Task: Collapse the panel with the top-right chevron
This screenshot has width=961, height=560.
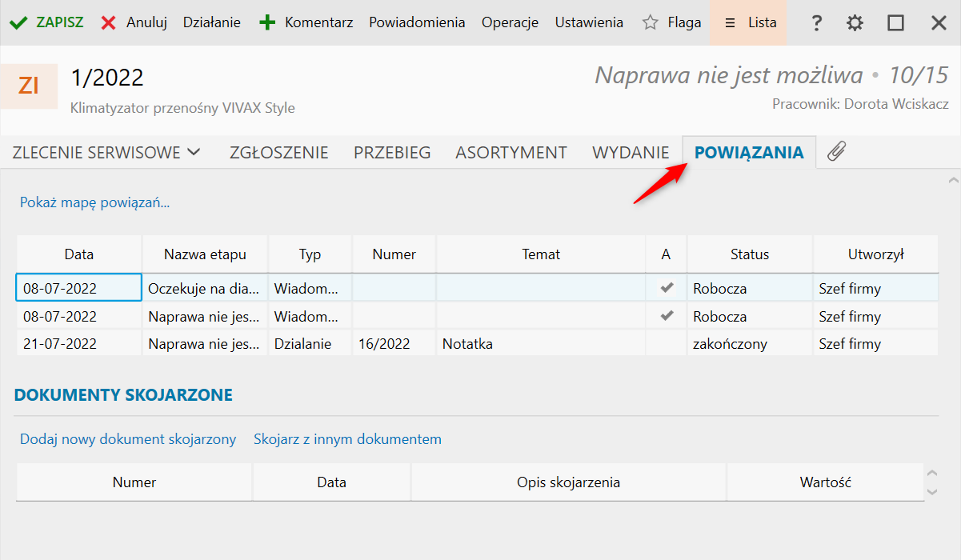Action: 952,180
